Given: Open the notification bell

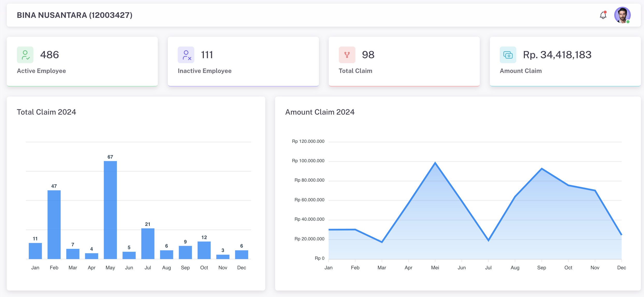Looking at the screenshot, I should [x=603, y=15].
